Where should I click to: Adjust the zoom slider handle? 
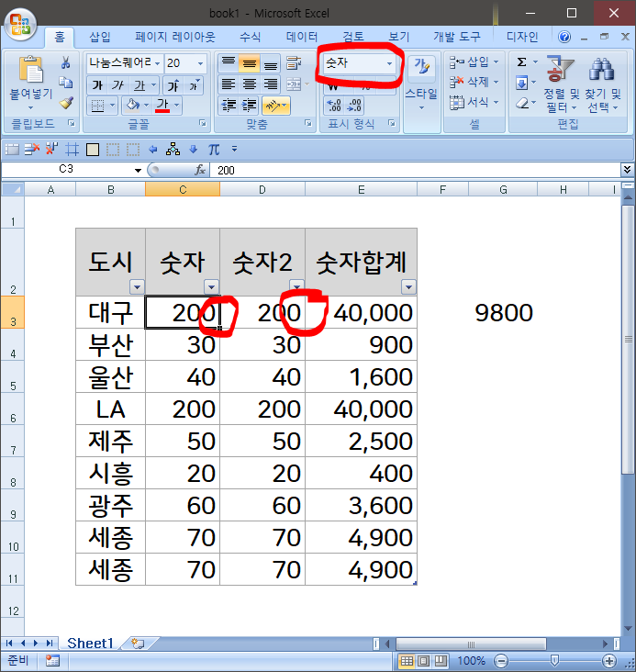[x=554, y=660]
